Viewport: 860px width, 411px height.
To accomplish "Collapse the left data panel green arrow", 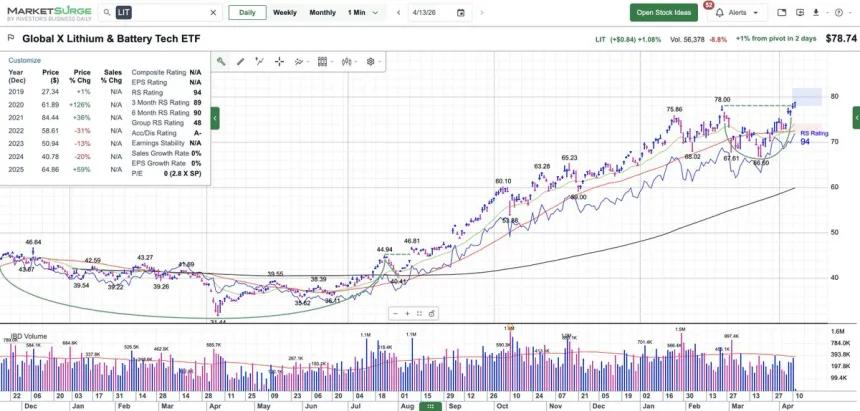I will (214, 118).
